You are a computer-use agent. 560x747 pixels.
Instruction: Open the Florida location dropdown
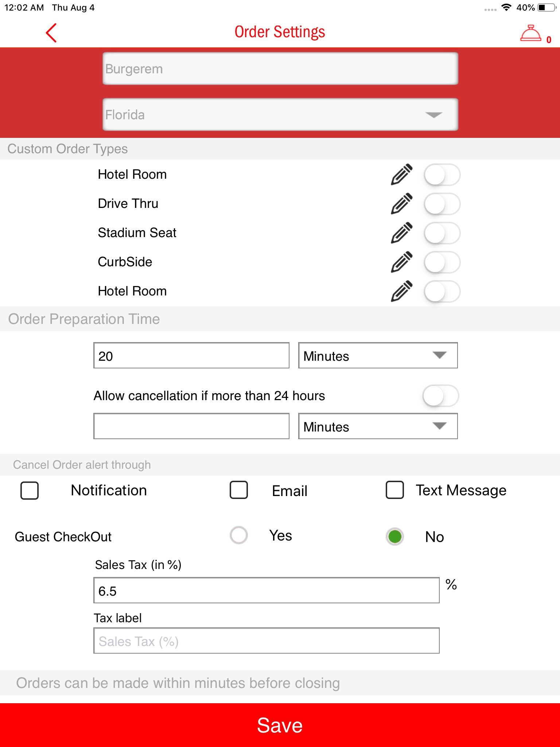pyautogui.click(x=280, y=115)
